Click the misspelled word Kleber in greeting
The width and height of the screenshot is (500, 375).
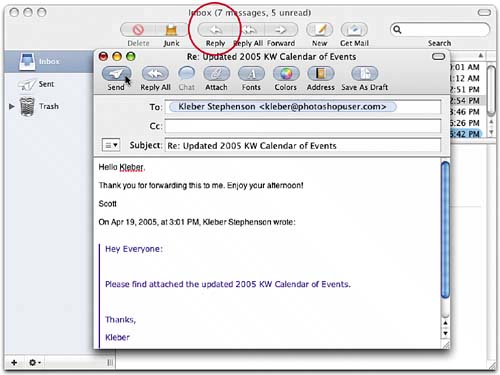click(131, 167)
